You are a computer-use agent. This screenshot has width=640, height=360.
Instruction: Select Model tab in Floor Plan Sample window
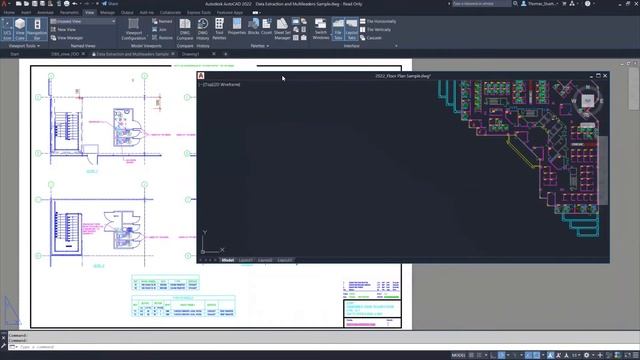tap(227, 260)
